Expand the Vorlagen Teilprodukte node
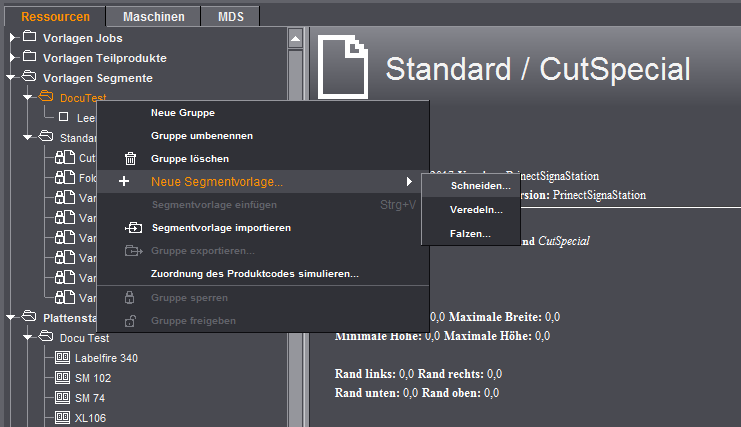The image size is (741, 427). click(x=12, y=58)
